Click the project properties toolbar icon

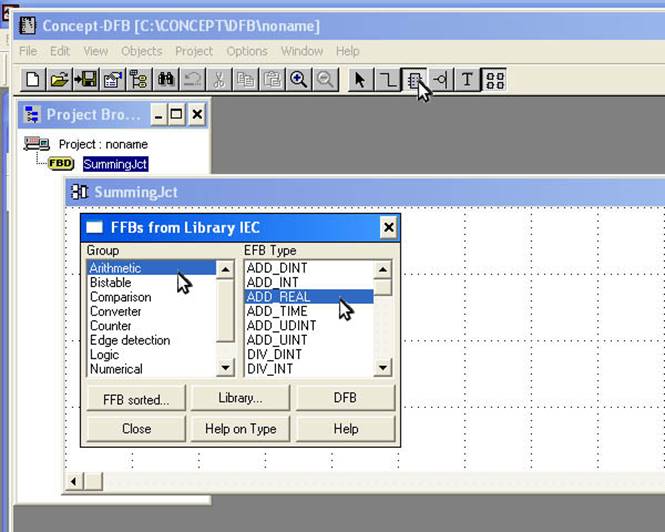click(112, 79)
